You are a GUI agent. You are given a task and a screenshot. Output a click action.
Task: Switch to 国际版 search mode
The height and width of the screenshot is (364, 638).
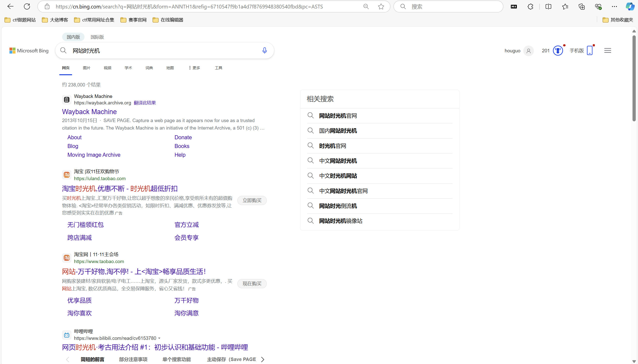[x=97, y=37]
